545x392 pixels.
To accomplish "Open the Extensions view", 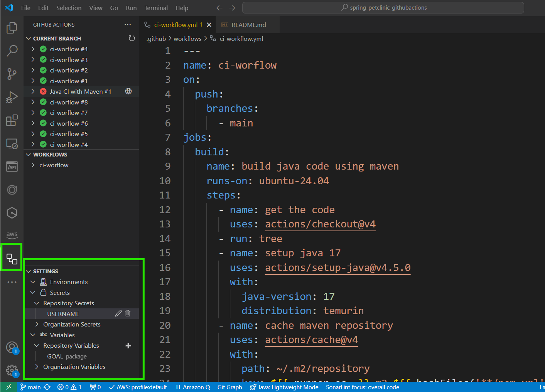I will [x=12, y=120].
